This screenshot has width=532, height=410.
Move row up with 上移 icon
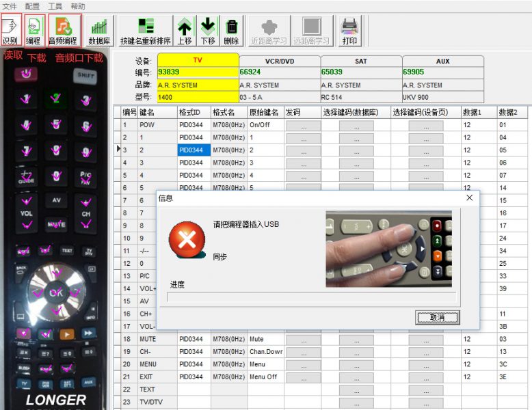(185, 30)
